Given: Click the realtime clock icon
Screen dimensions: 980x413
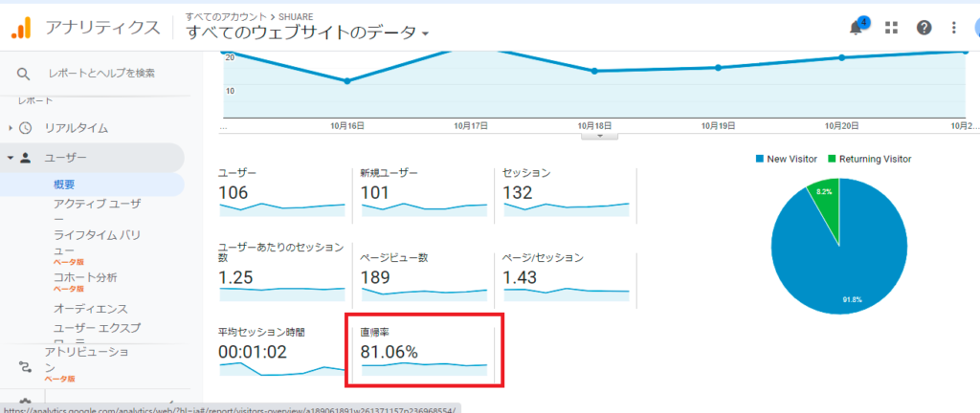Looking at the screenshot, I should [25, 128].
